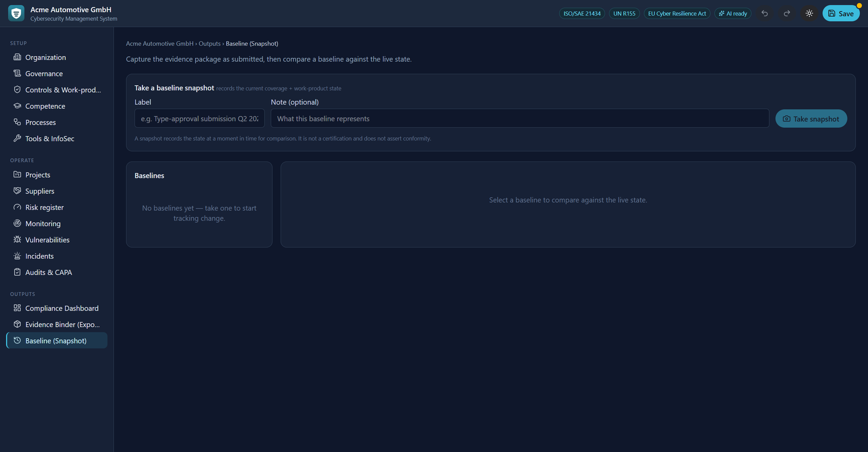
Task: Open Competence via graduation cap icon
Action: pos(17,106)
